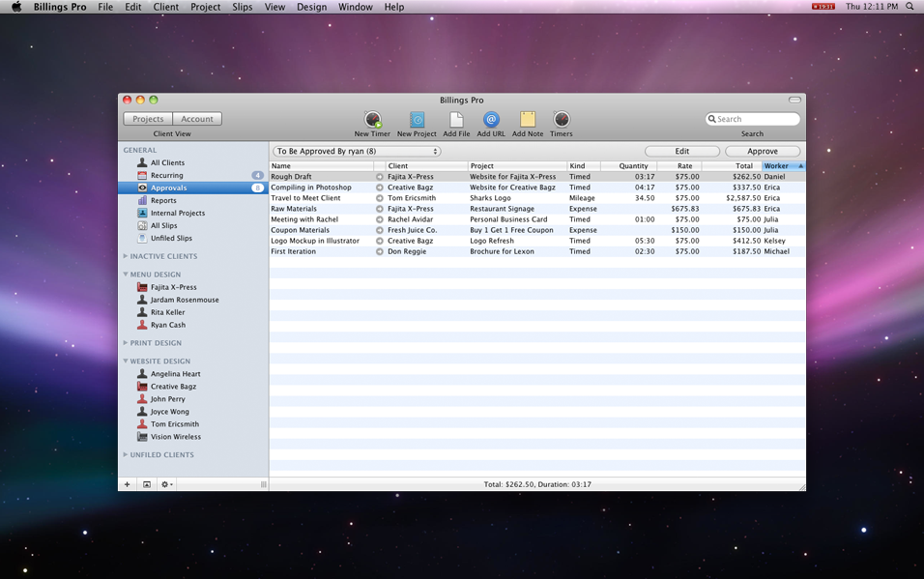This screenshot has width=924, height=579.
Task: Select client John Perry
Action: pos(167,399)
